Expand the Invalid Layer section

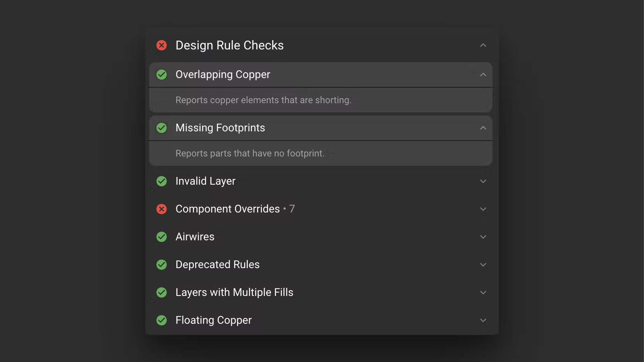[483, 181]
